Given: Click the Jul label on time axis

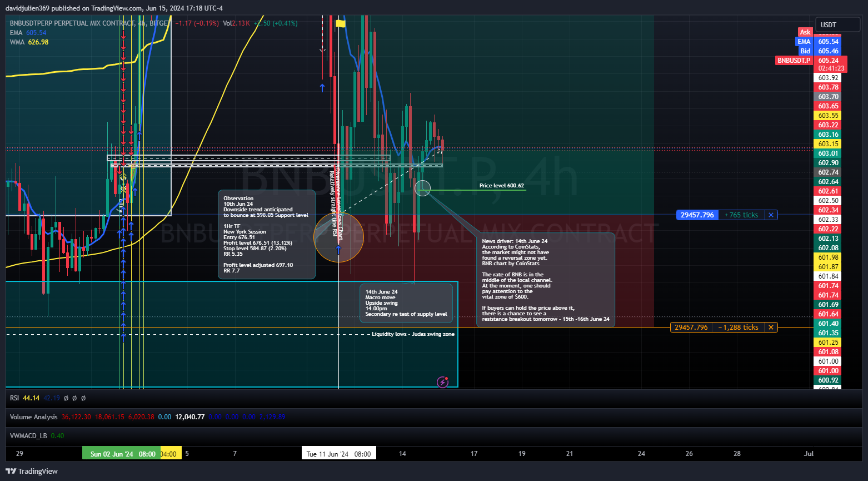Looking at the screenshot, I should coord(809,454).
